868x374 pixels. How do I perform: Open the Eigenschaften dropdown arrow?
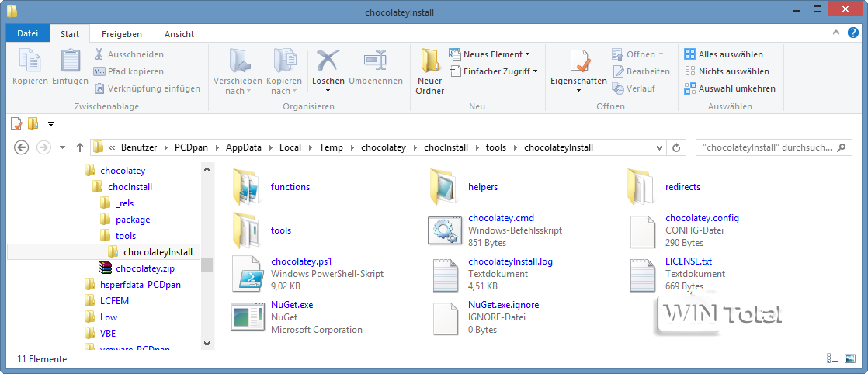coord(578,91)
